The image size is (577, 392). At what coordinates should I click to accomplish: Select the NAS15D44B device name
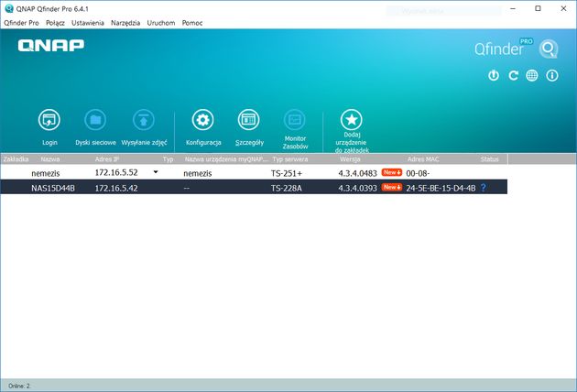click(x=53, y=188)
